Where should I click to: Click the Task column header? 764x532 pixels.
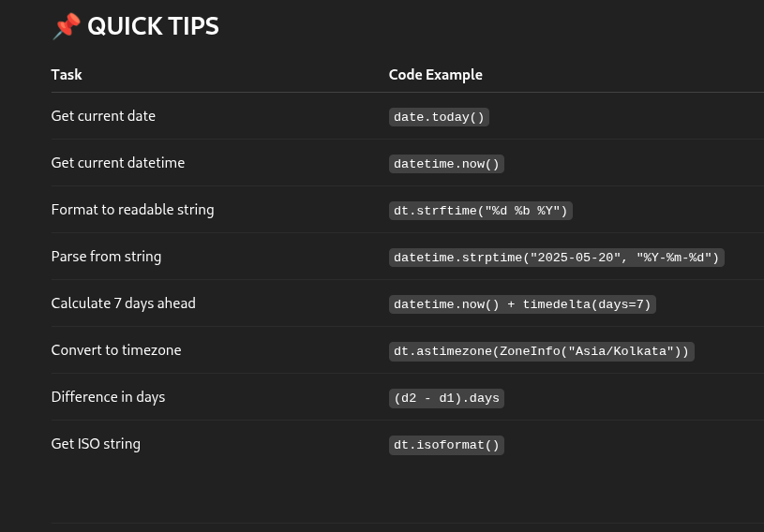point(67,75)
